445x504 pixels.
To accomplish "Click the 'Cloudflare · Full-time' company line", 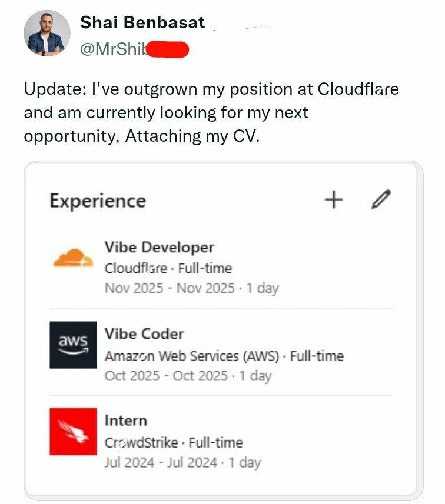I will 168,268.
